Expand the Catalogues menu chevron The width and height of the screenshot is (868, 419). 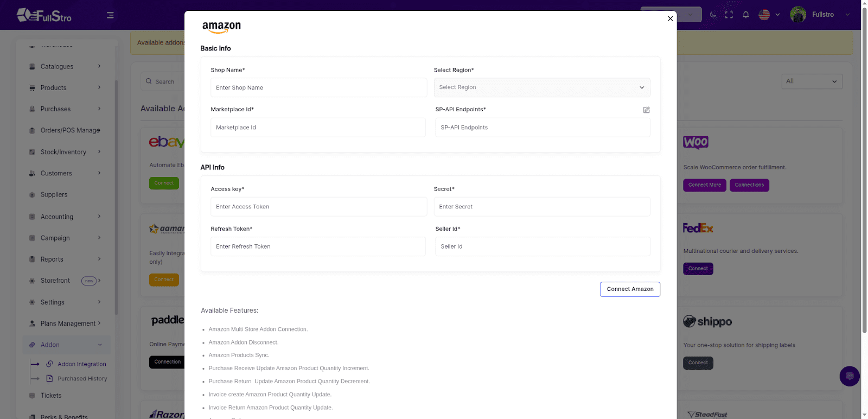(x=99, y=66)
